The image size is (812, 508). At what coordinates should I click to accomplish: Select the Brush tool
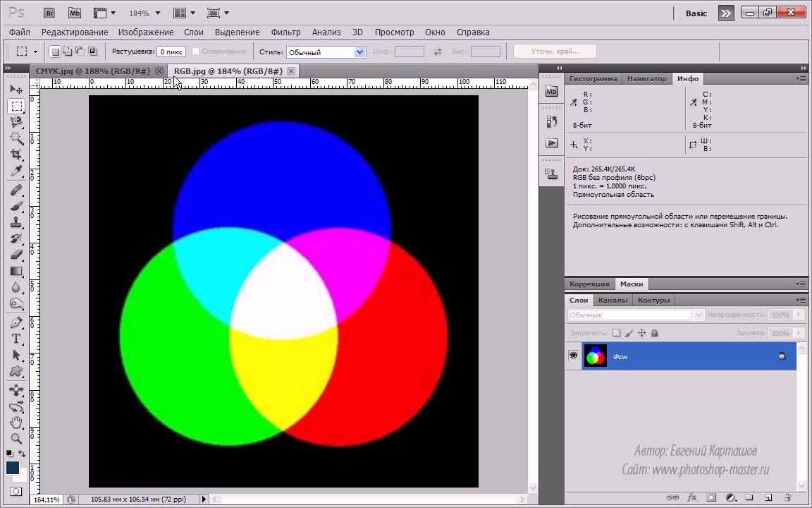[16, 206]
